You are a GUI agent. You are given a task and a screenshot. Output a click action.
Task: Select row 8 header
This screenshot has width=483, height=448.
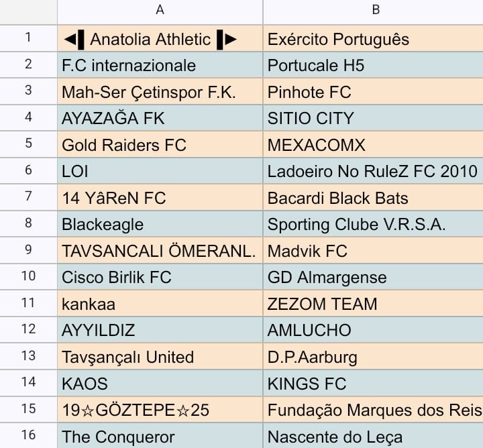(28, 224)
